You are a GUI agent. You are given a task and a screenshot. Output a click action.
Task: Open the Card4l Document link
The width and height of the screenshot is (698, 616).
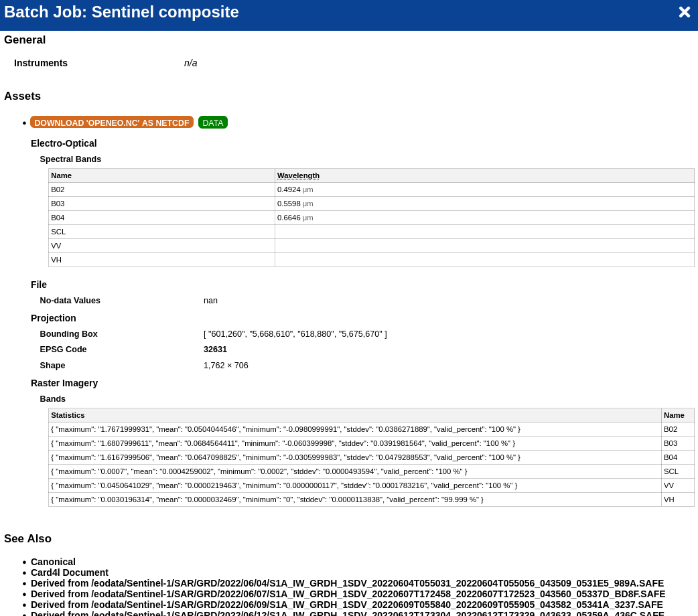point(70,572)
